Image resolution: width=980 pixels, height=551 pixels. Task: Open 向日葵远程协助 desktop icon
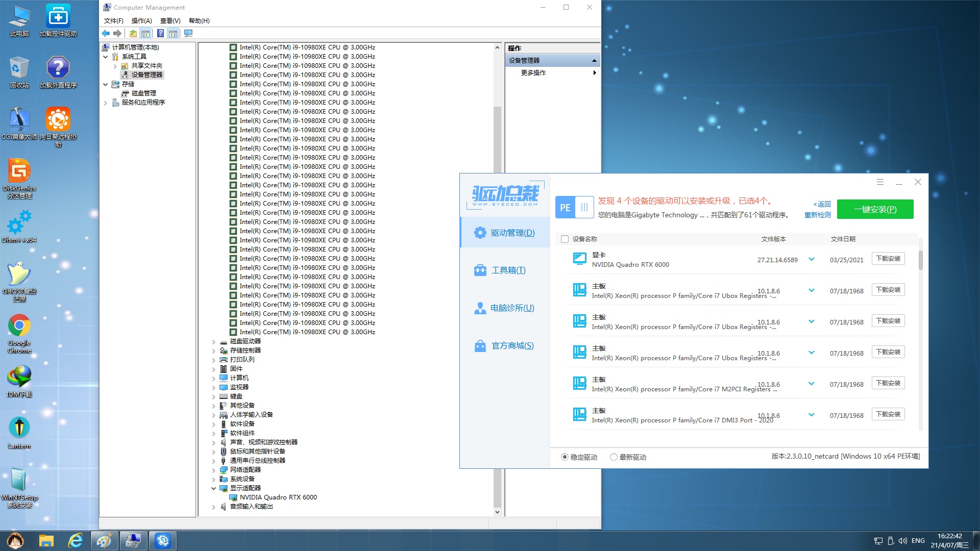[58, 127]
